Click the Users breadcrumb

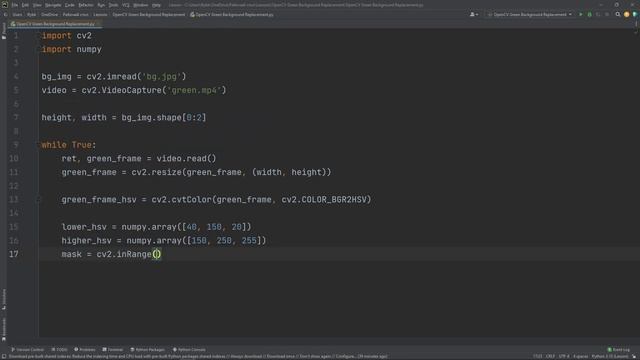pyautogui.click(x=17, y=15)
